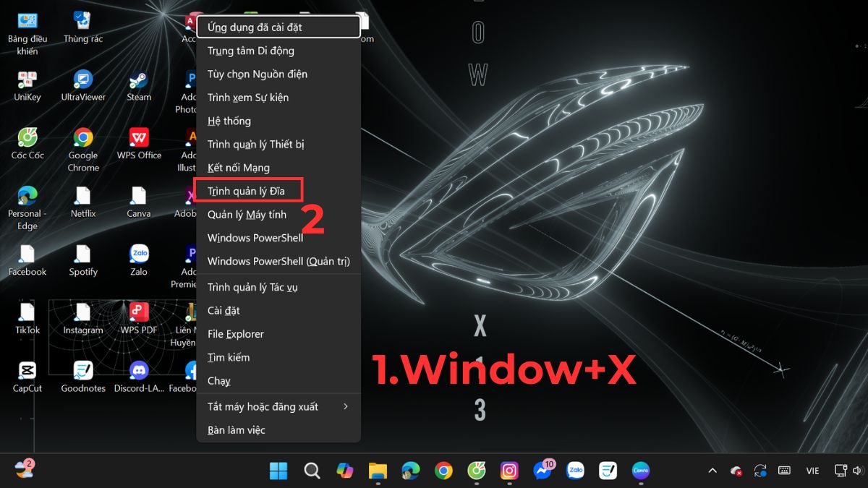Open the Thùng rác recycle bin icon
868x488 pixels.
point(83,27)
